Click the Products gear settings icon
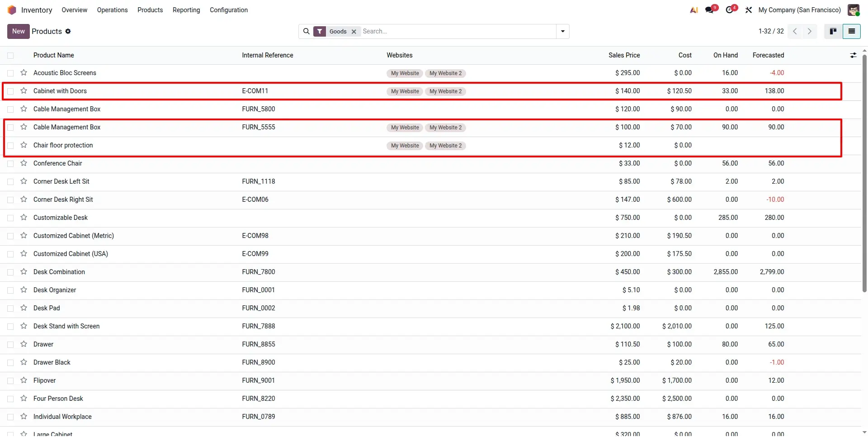868x437 pixels. (x=68, y=31)
